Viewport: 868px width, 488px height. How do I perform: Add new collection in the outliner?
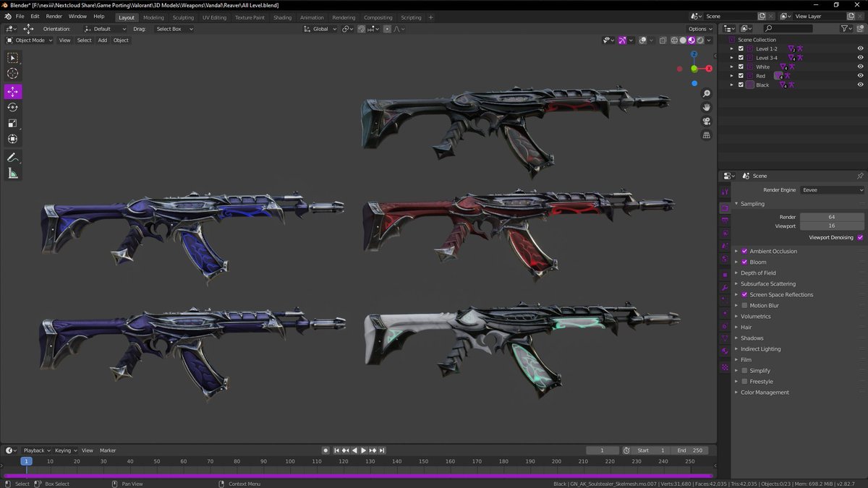coord(861,29)
